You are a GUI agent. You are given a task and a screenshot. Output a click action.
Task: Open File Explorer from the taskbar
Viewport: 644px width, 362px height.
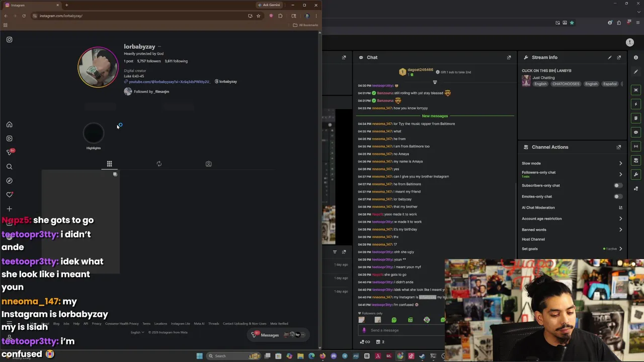(300, 356)
